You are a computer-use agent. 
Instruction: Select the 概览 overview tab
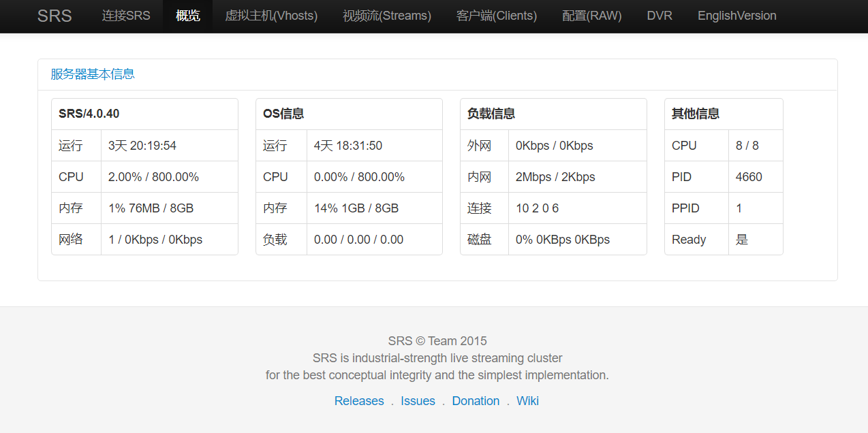tap(188, 16)
